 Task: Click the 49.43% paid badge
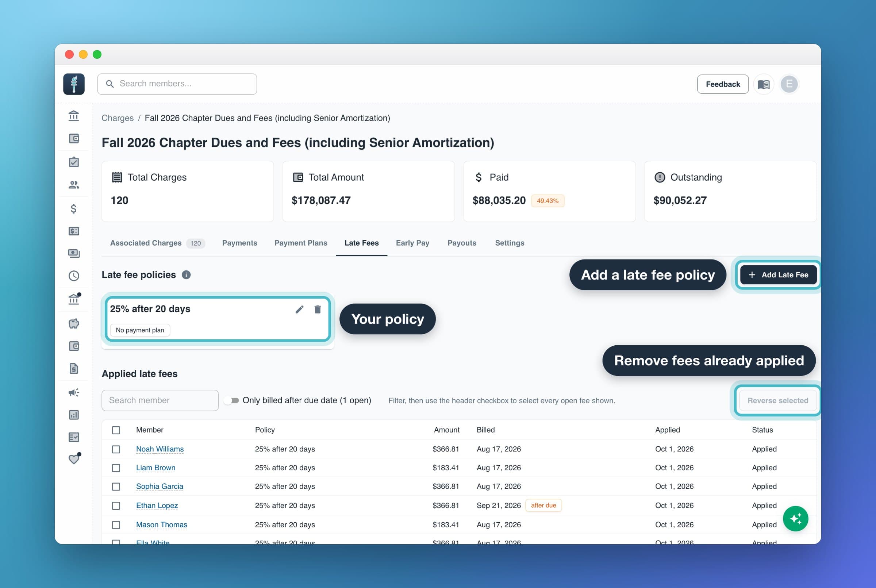pyautogui.click(x=547, y=201)
